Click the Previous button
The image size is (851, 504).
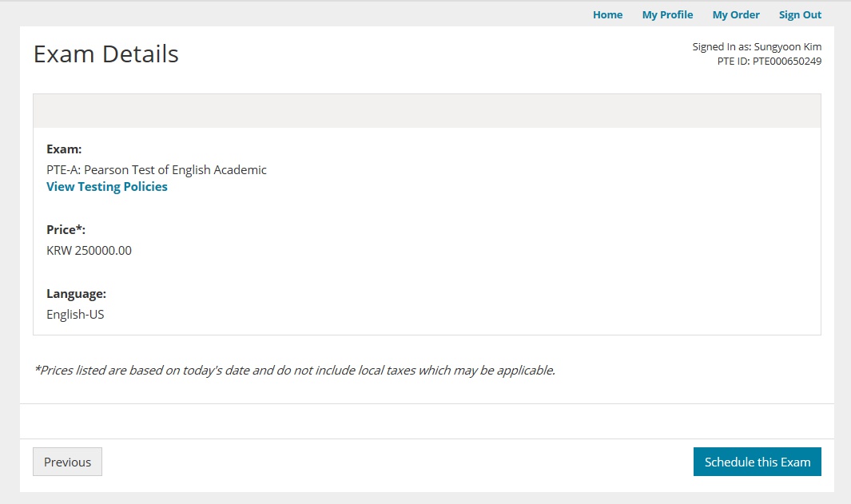67,462
